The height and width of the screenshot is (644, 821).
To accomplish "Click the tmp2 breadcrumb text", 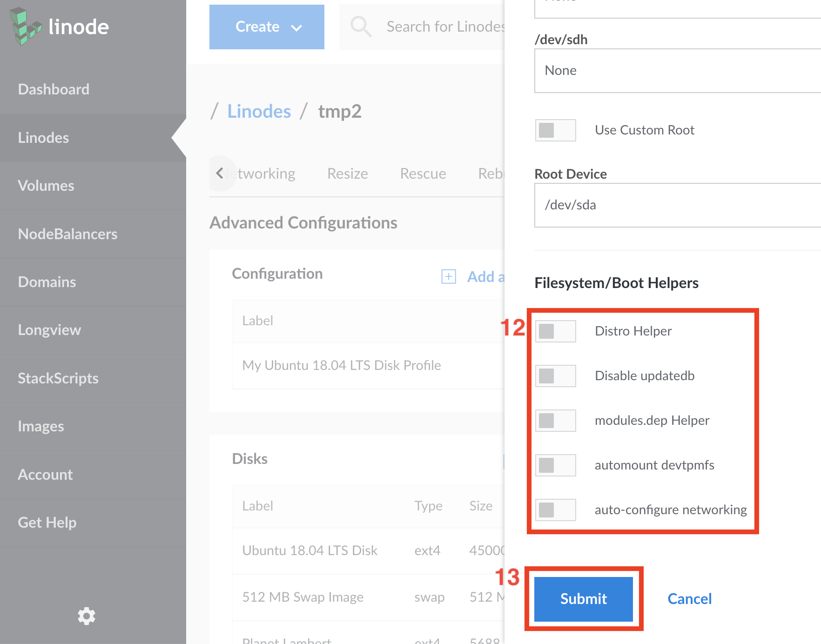I will tap(340, 111).
